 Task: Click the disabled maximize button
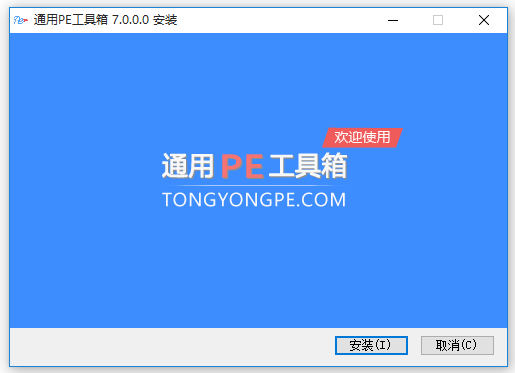(x=438, y=20)
